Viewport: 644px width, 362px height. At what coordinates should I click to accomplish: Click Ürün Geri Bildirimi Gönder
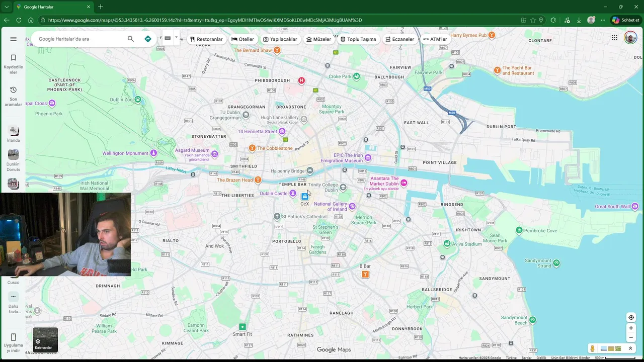pos(571,358)
